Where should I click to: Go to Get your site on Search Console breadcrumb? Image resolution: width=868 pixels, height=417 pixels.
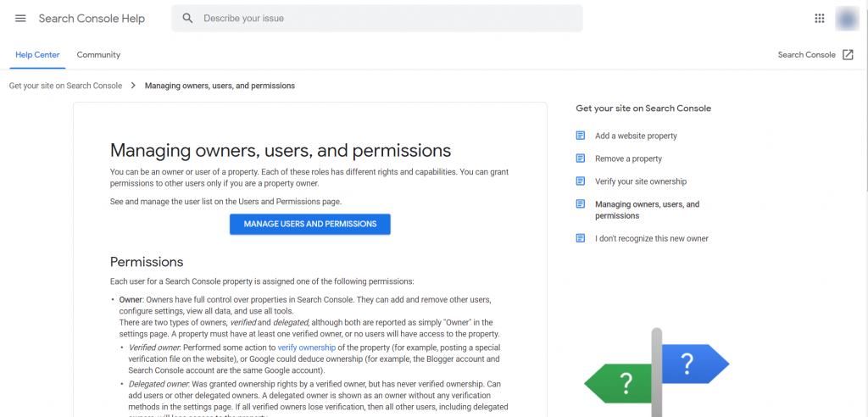(65, 86)
